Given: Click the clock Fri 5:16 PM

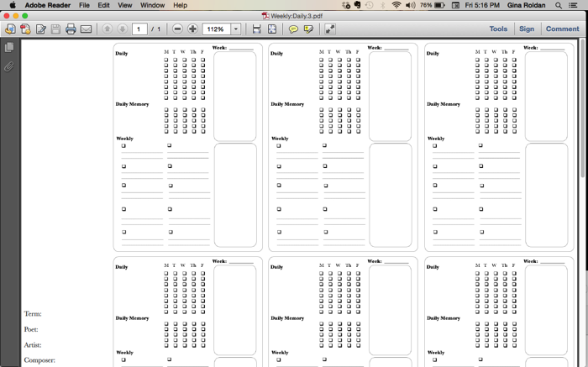Looking at the screenshot, I should [482, 5].
